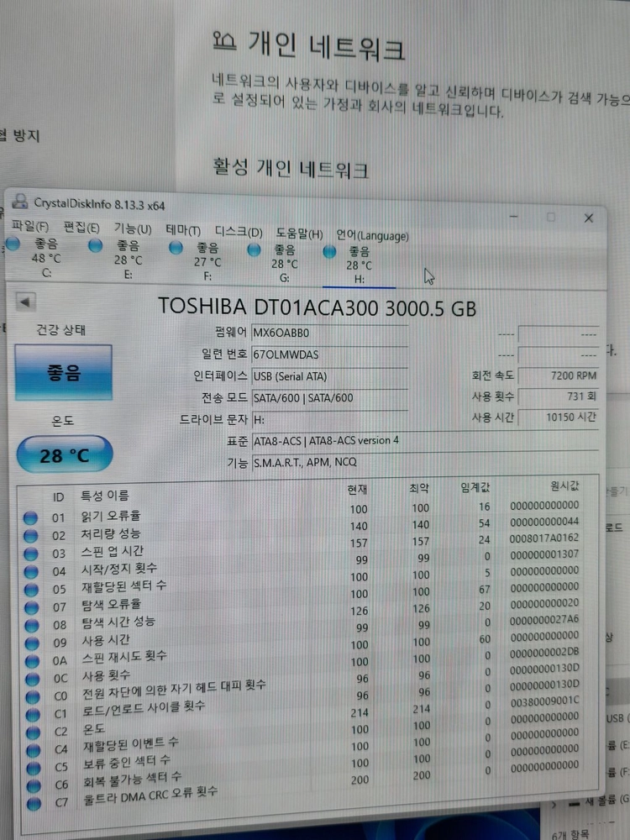Select the H: drive tab
The width and height of the screenshot is (630, 840).
click(358, 265)
